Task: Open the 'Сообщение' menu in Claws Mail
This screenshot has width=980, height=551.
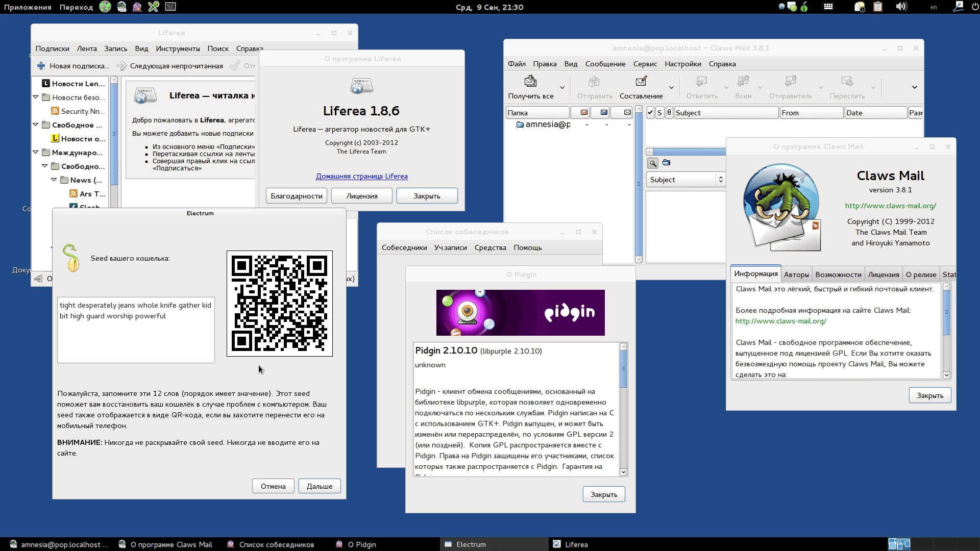Action: click(x=605, y=64)
